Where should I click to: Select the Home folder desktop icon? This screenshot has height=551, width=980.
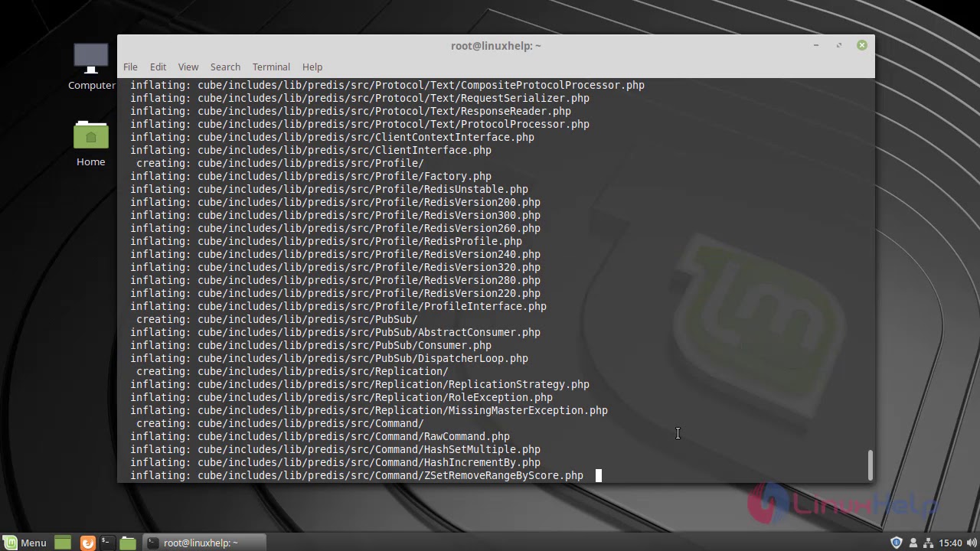pos(91,144)
